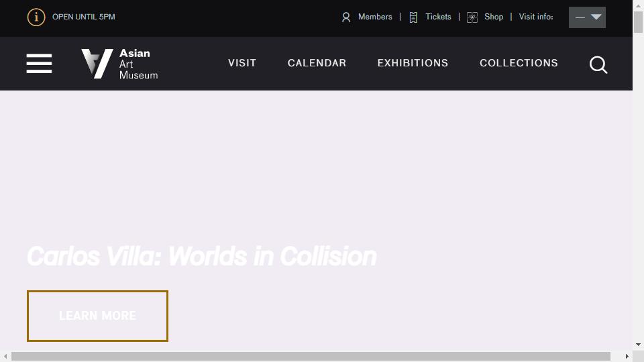Click the Tickets icon

[x=413, y=17]
